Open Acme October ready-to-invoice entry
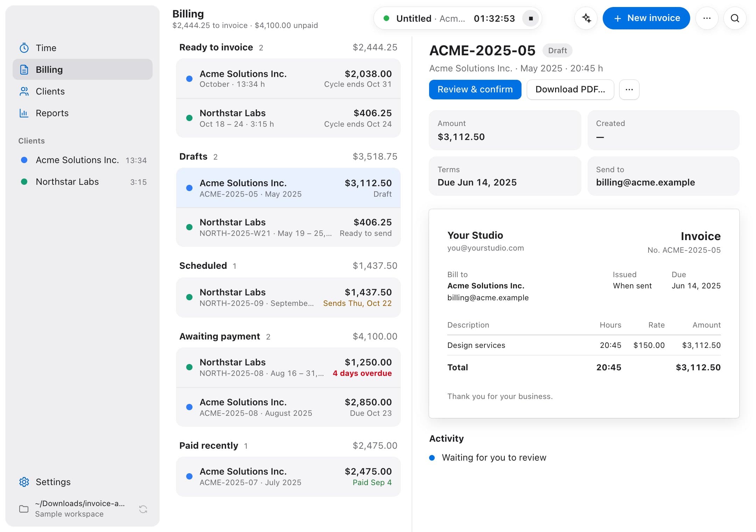The image size is (756, 532). 288,79
